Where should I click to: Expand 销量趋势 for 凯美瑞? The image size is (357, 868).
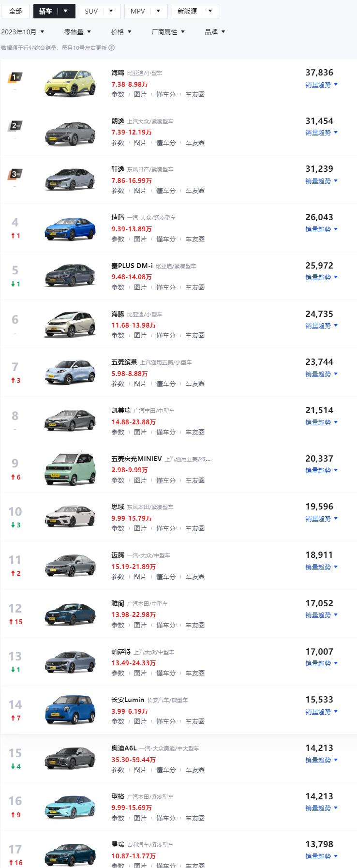(321, 422)
